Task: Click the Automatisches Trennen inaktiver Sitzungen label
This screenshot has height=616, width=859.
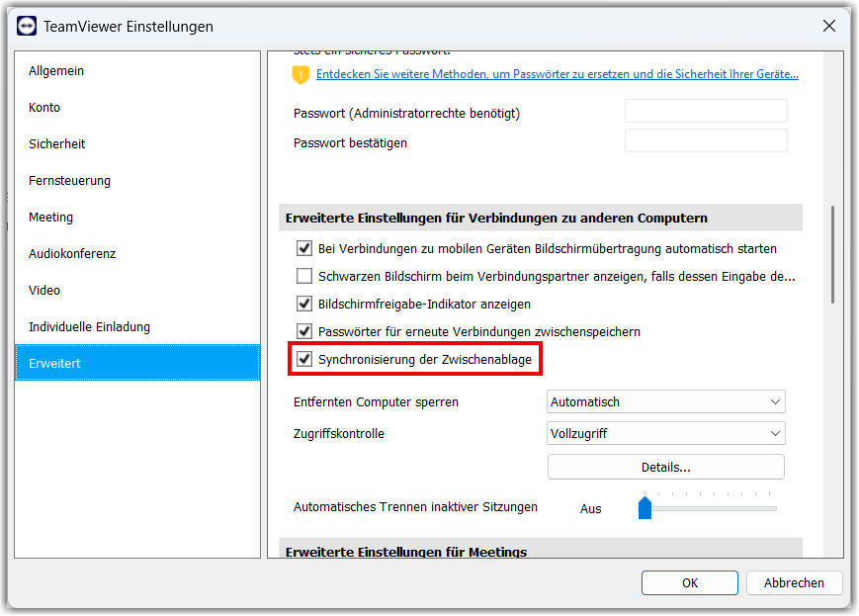Action: tap(415, 507)
